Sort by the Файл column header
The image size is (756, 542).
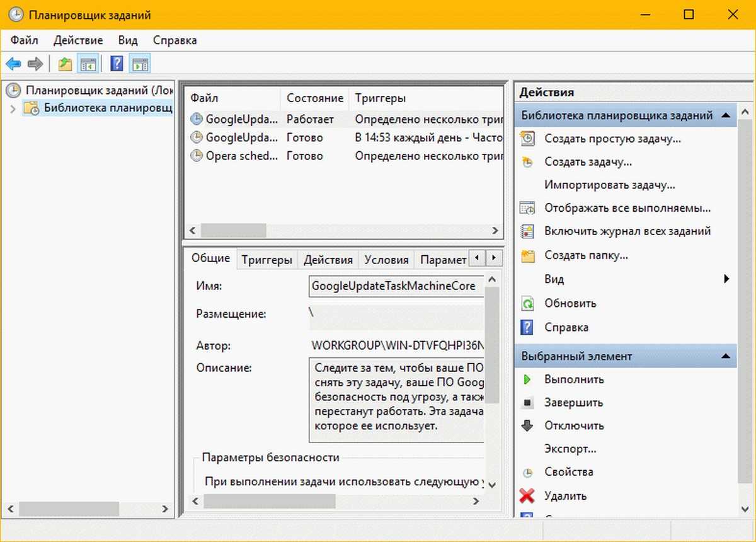point(232,98)
